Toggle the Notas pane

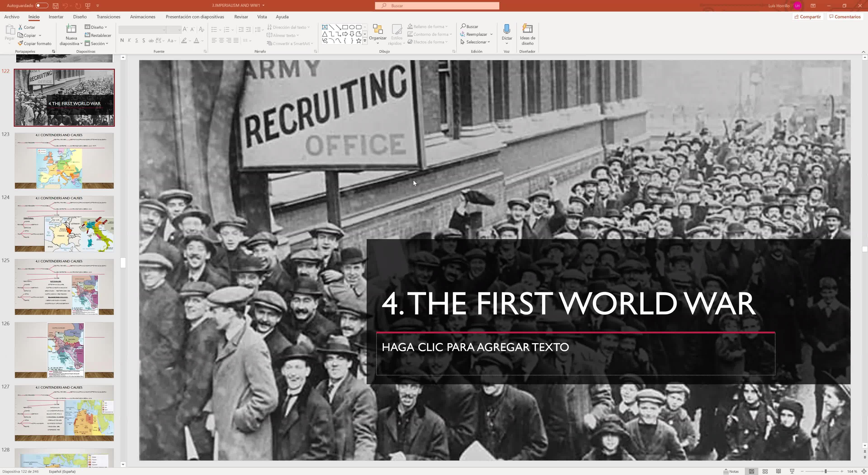tap(731, 471)
